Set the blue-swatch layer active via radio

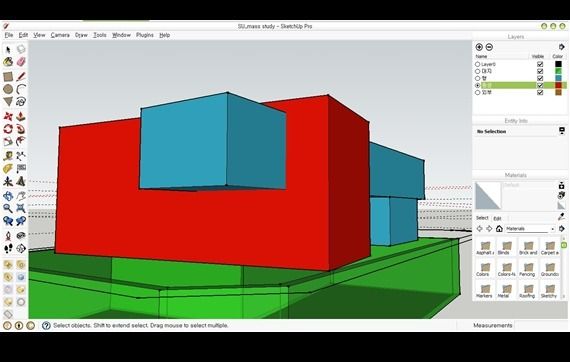tap(478, 78)
